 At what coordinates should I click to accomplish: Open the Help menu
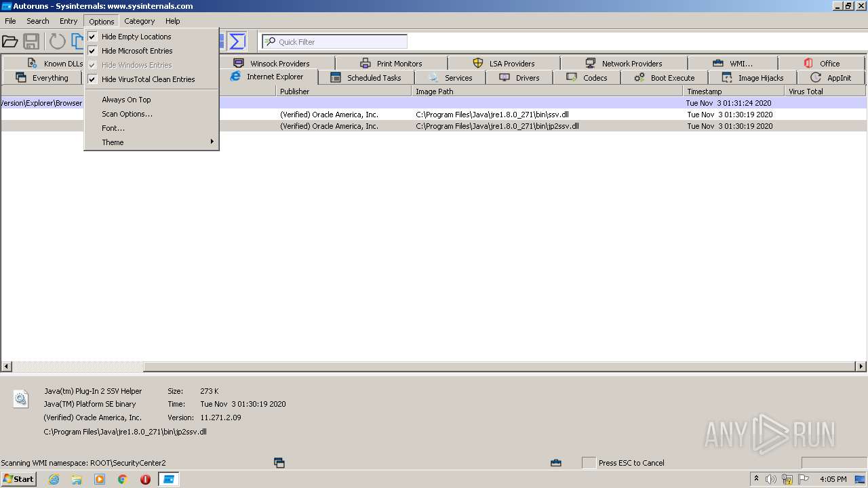click(x=173, y=21)
